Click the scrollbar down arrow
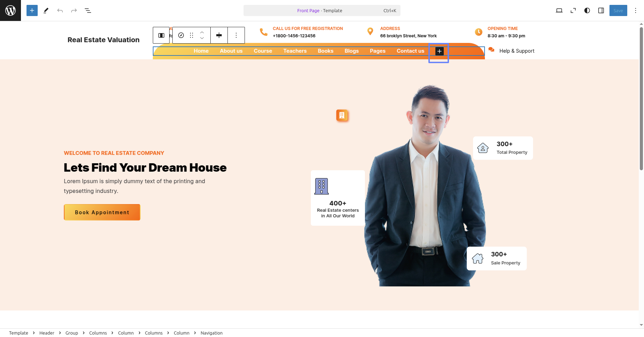The width and height of the screenshot is (644, 337). 641,325
